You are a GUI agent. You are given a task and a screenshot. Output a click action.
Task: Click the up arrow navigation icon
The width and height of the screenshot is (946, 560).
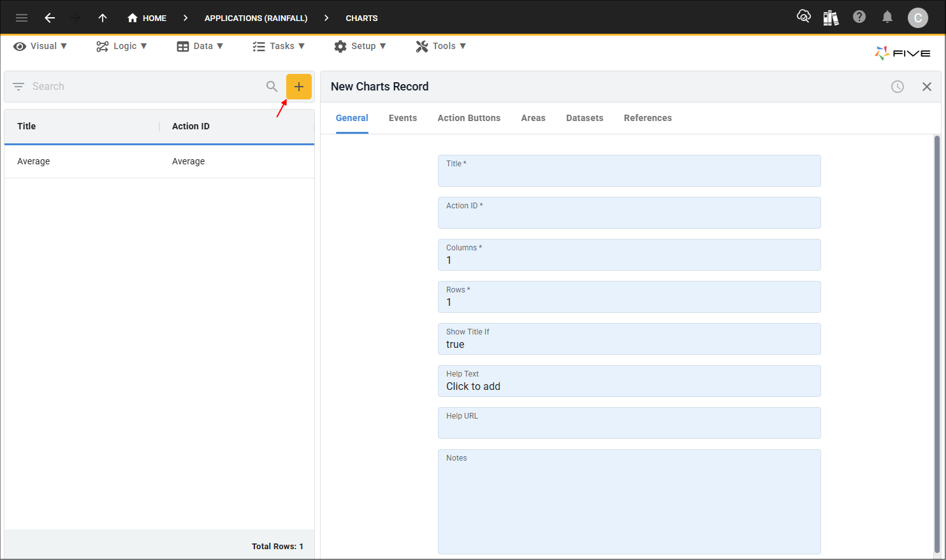(103, 18)
